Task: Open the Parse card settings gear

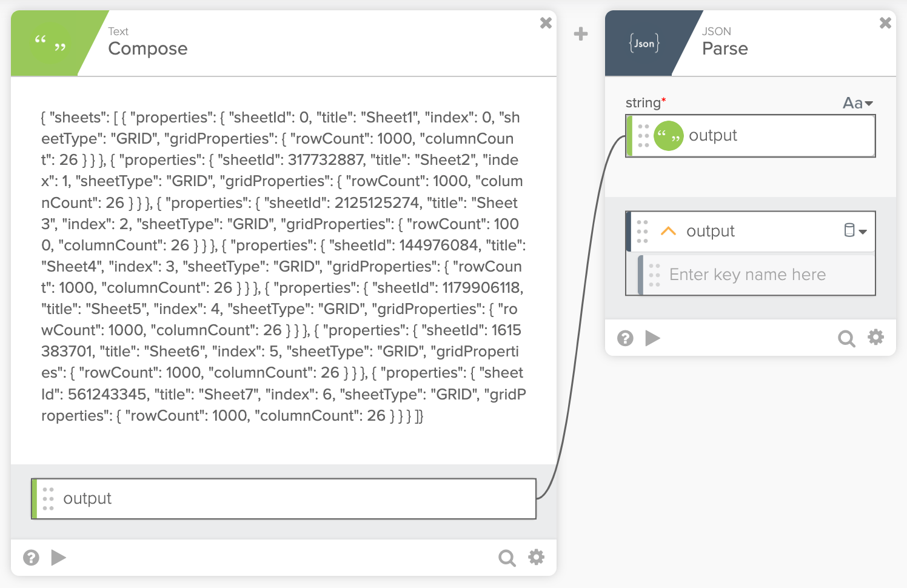Action: point(875,338)
